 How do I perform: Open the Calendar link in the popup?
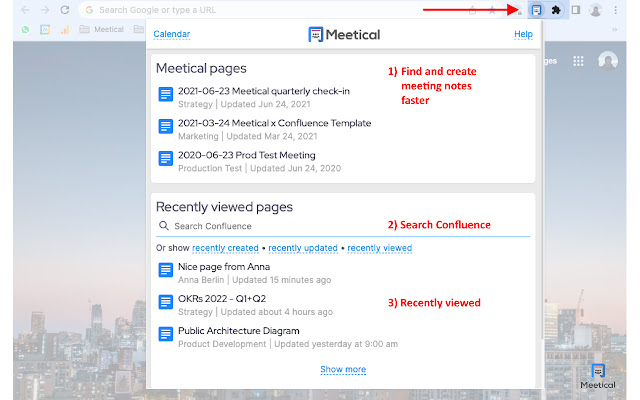click(x=171, y=34)
